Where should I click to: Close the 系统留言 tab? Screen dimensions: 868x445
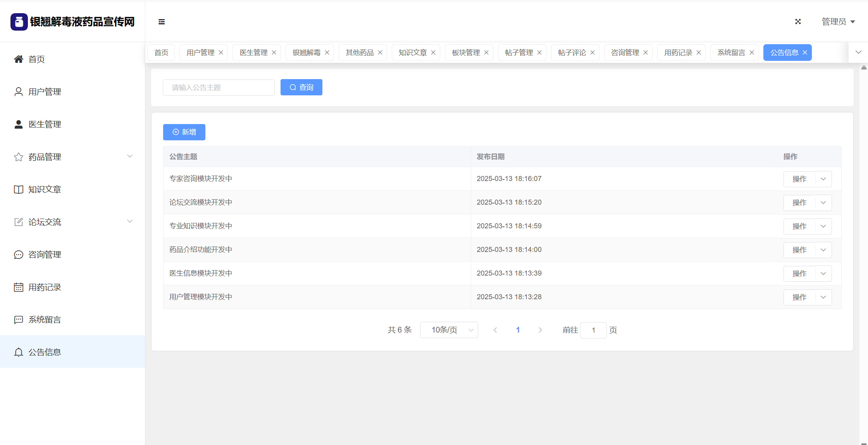[x=752, y=53]
